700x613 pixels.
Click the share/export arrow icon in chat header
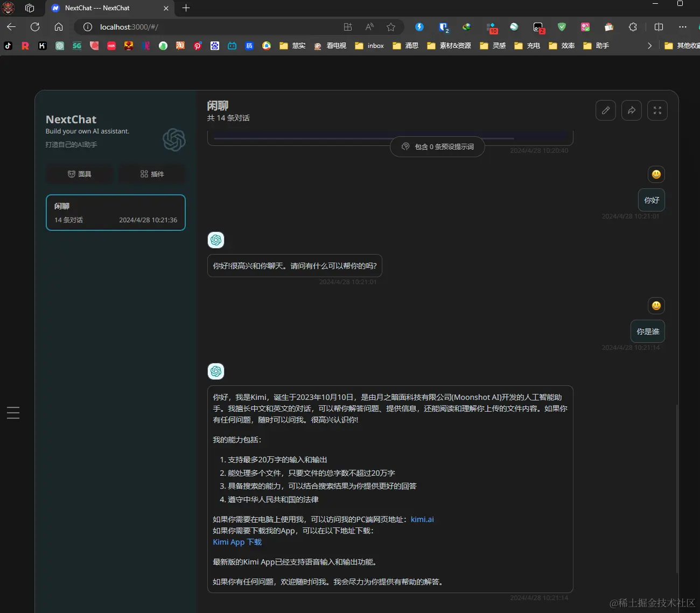(x=632, y=110)
